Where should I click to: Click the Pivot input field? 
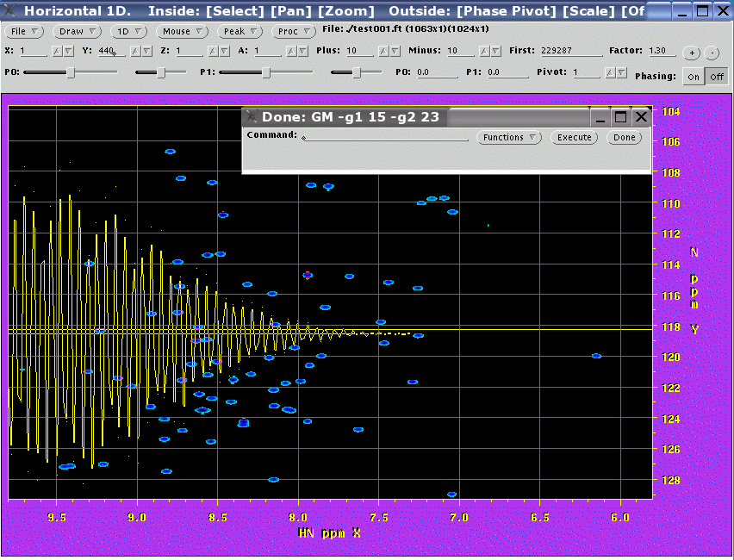click(587, 72)
